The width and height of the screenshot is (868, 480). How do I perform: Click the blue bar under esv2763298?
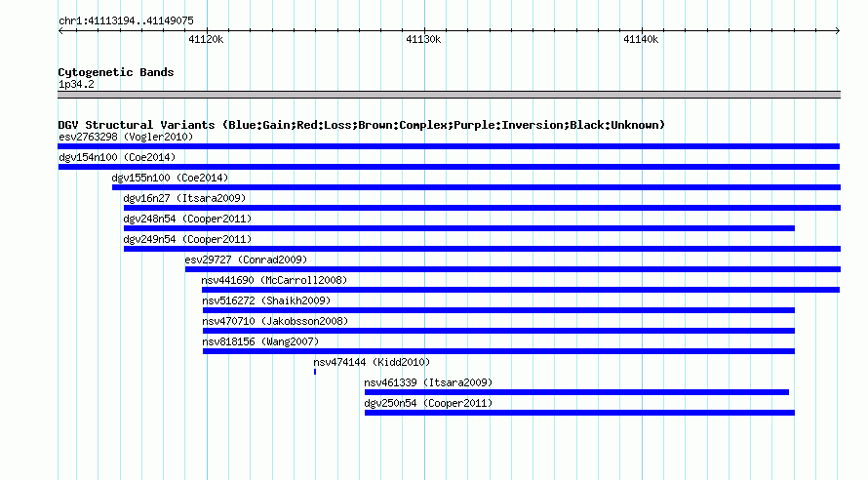449,146
